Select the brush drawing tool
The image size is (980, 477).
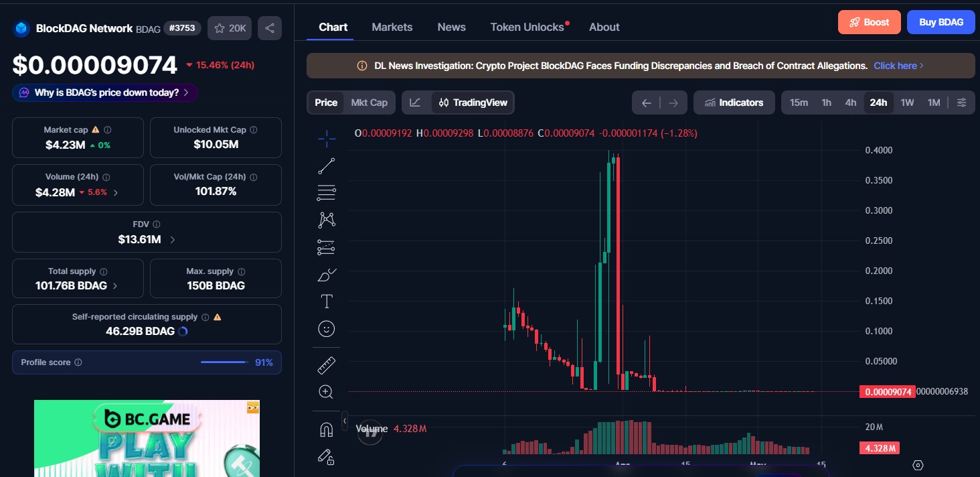point(327,275)
